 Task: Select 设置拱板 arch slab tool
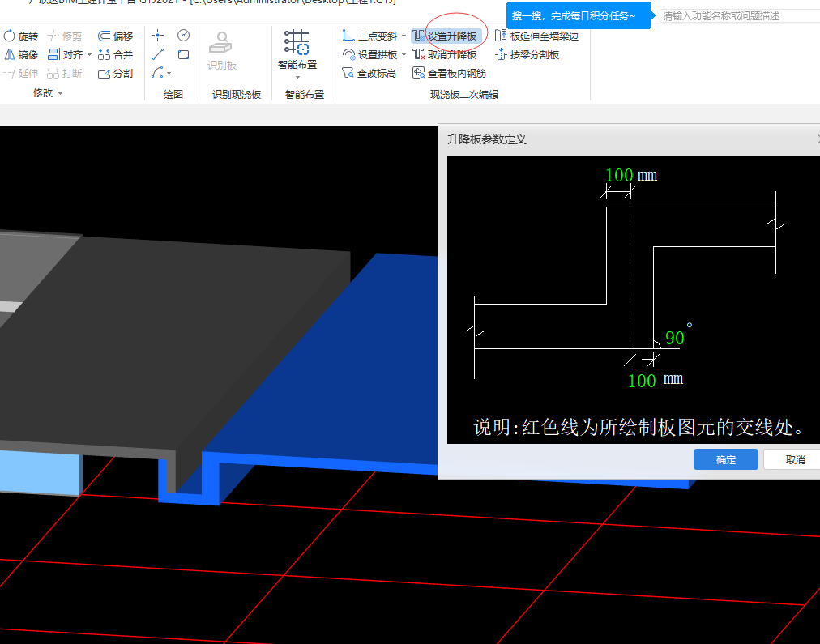(x=369, y=54)
